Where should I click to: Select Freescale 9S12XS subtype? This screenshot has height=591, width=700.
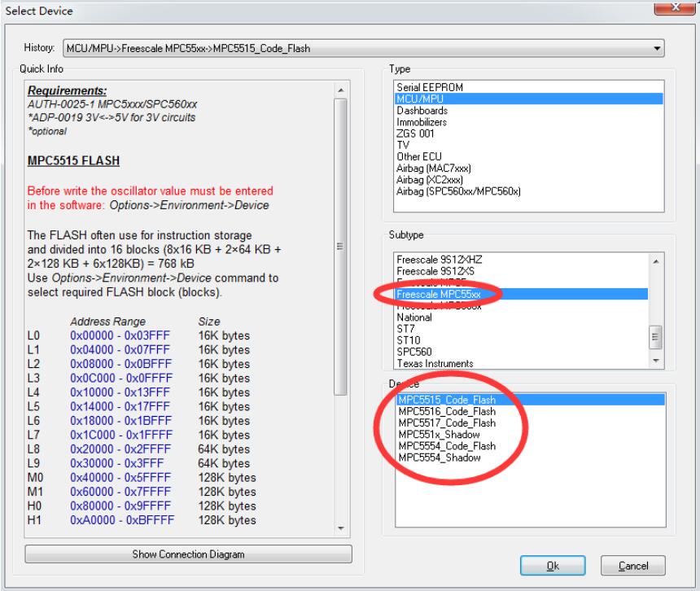pyautogui.click(x=522, y=271)
